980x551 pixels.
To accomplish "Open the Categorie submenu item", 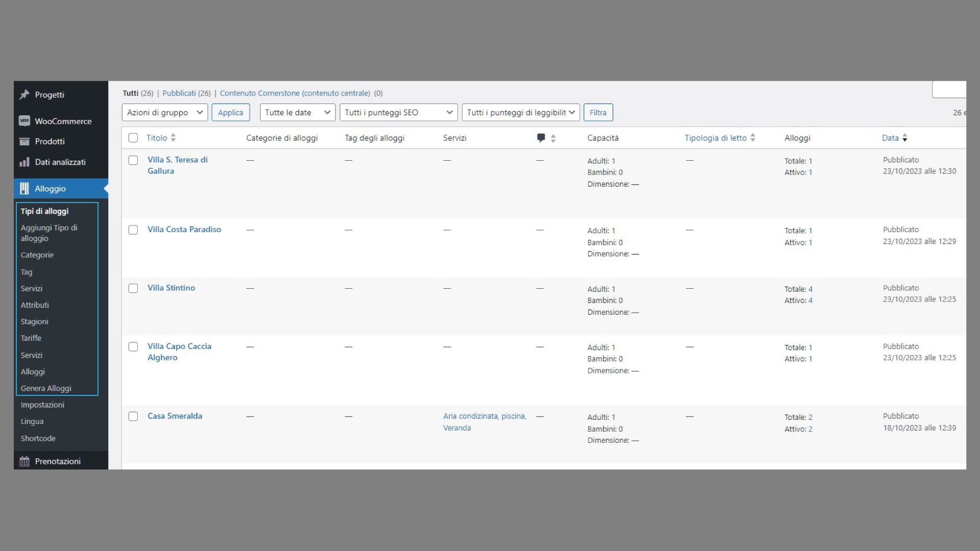I will click(37, 255).
